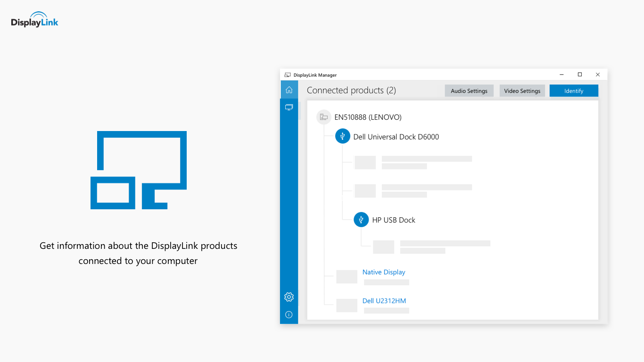Open the info panel via the i icon
Screen dimensions: 644x362
[x=289, y=314]
